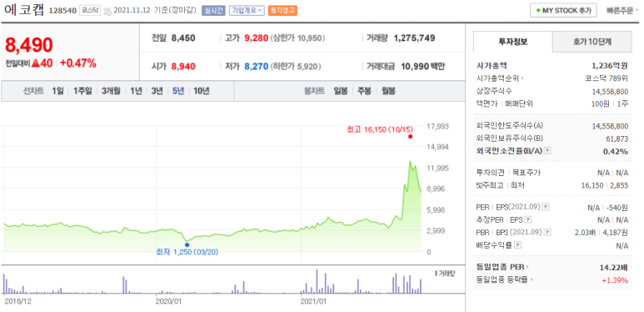Expand the 기업개요 dropdown
Image resolution: width=644 pixels, height=312 pixels.
point(247,11)
